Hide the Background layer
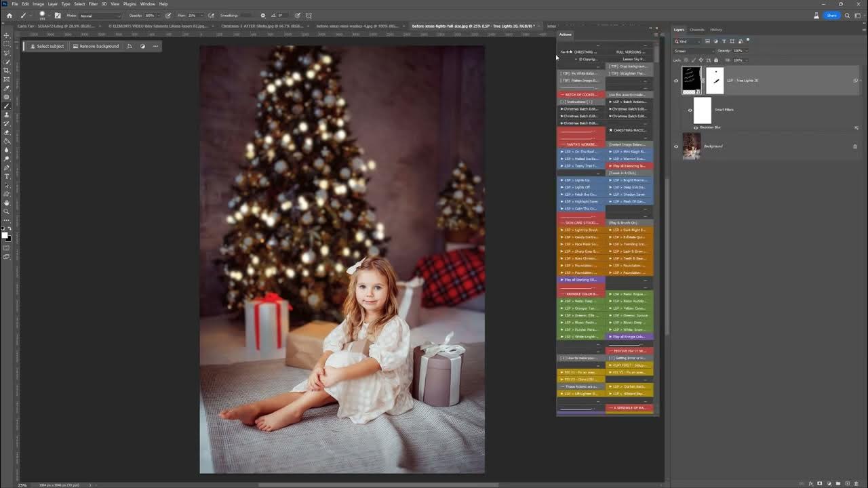Screen dimensions: 868x488 coord(676,146)
